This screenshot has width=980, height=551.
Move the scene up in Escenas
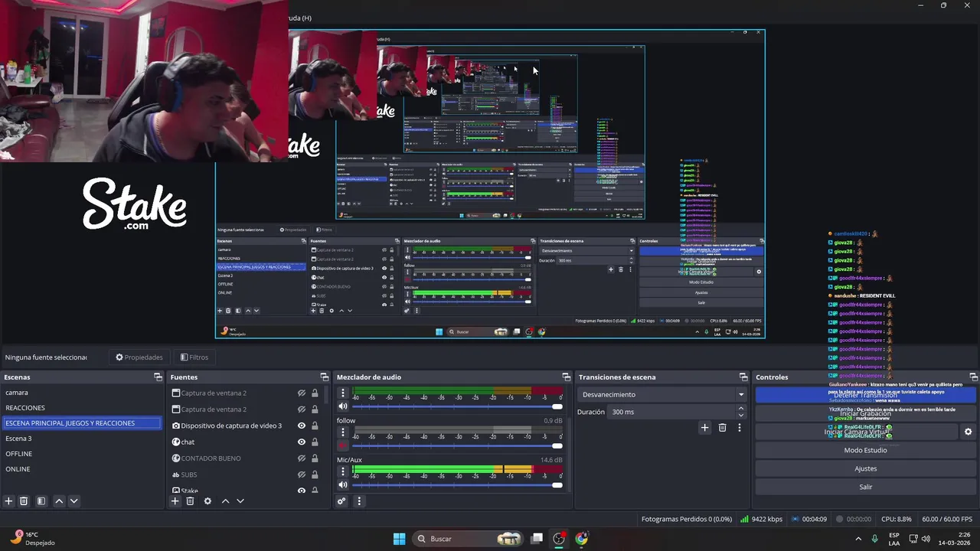tap(59, 501)
